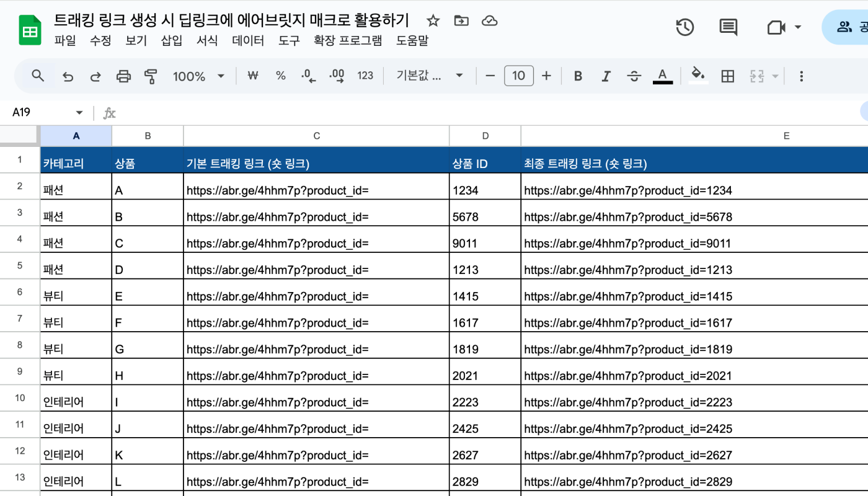Click the document title text
Viewport: 868px width, 496px height.
click(231, 20)
